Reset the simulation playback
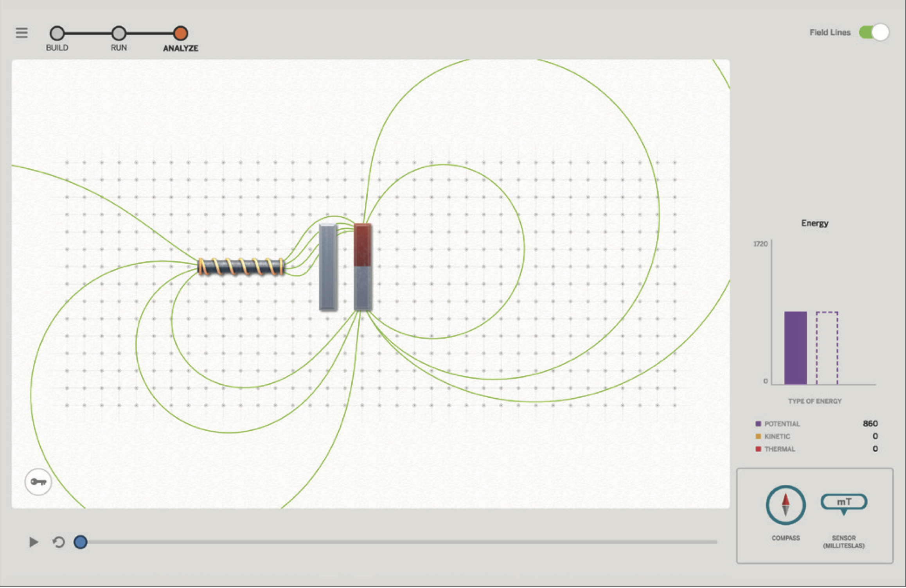The image size is (906, 588). click(59, 542)
